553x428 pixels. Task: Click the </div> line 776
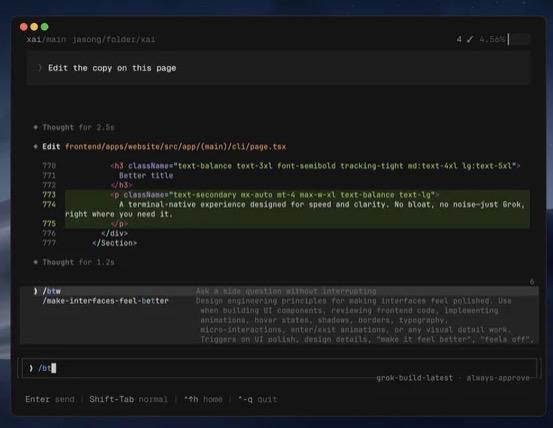click(x=114, y=233)
